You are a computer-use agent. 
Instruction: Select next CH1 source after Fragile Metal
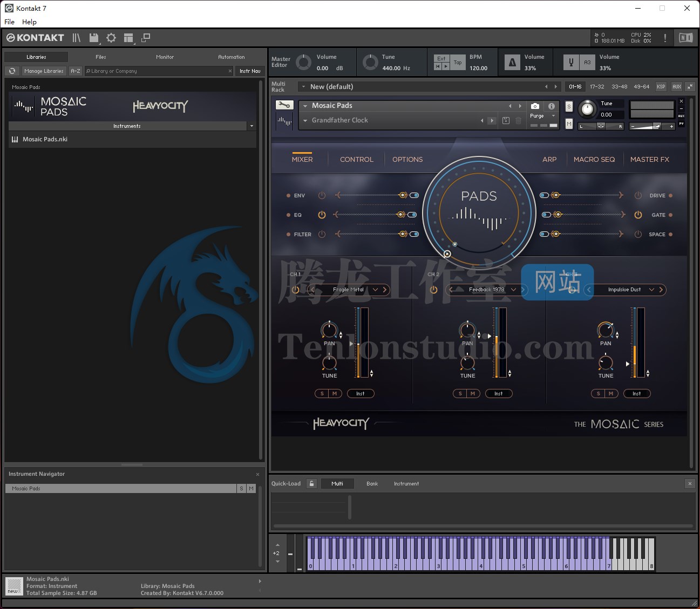point(385,290)
